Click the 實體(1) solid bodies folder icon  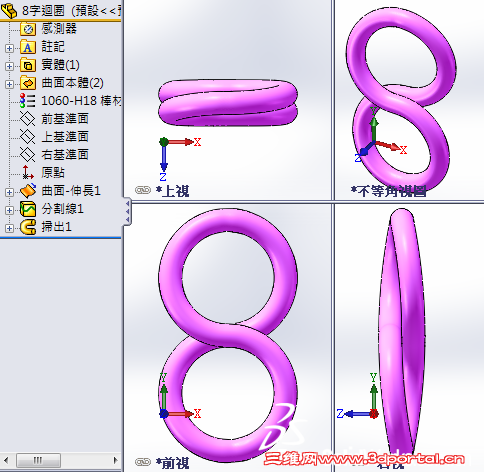point(28,65)
